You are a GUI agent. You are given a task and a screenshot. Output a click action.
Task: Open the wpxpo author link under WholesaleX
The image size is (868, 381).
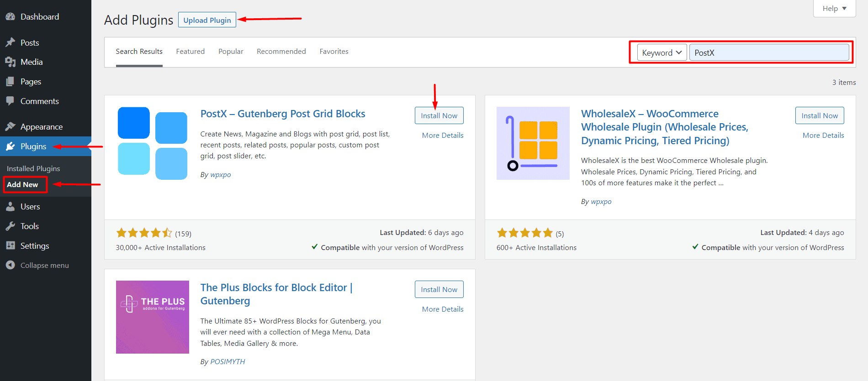point(601,202)
